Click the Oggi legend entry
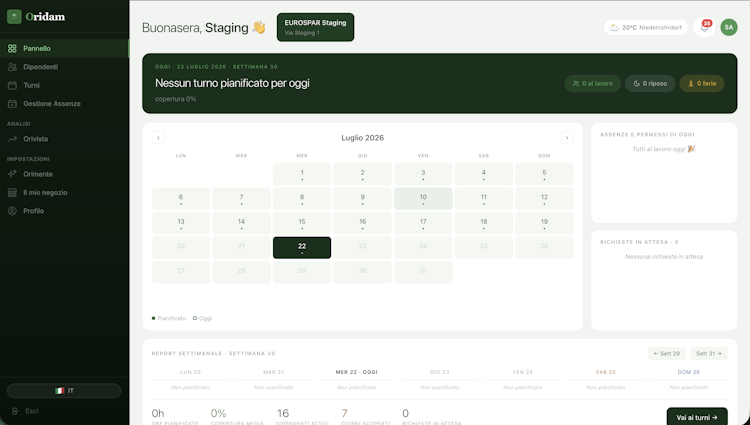The image size is (750, 425). click(202, 318)
